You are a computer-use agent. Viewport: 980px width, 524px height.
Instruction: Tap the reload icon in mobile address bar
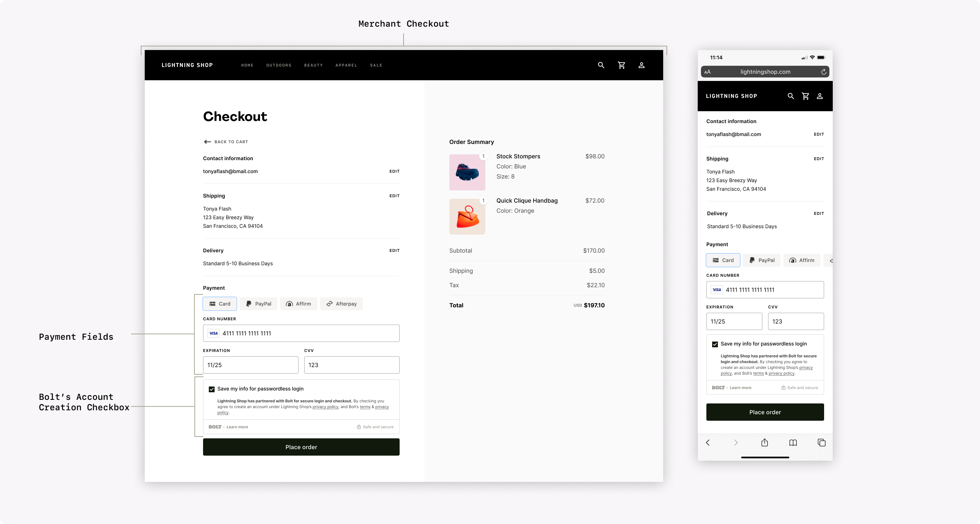click(824, 72)
